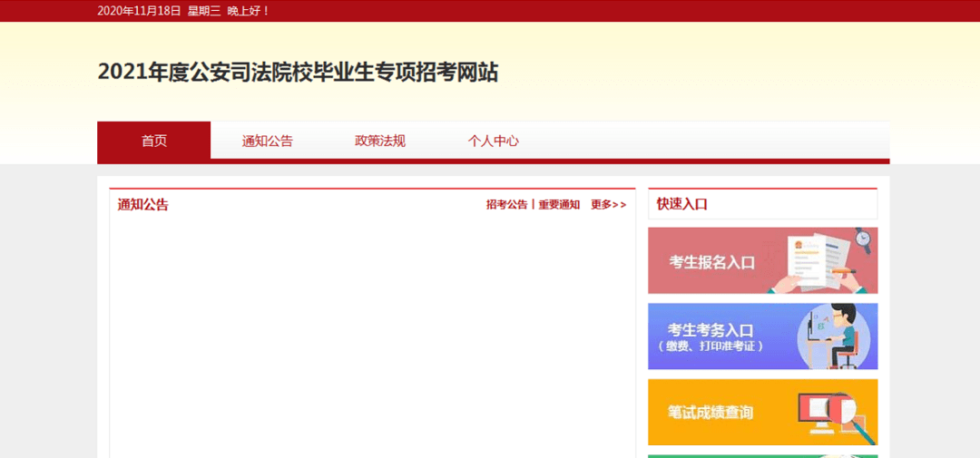Click the stopwatch icon on the registration banner
The width and height of the screenshot is (980, 458).
863,240
